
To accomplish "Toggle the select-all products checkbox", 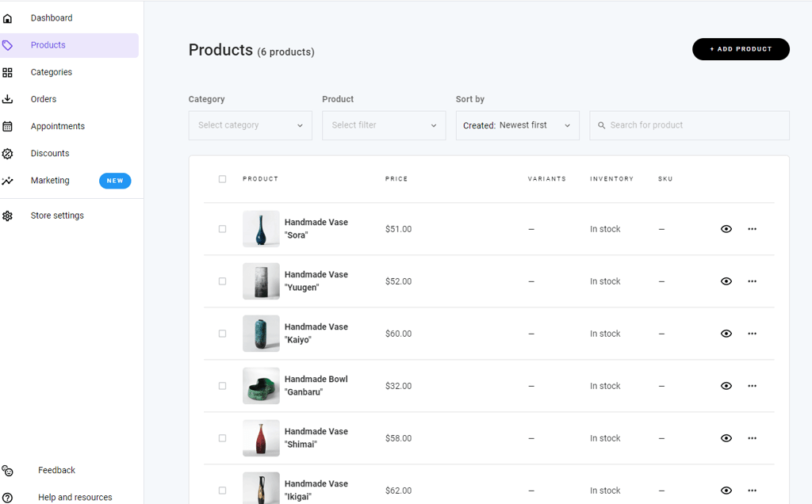I will tap(222, 179).
